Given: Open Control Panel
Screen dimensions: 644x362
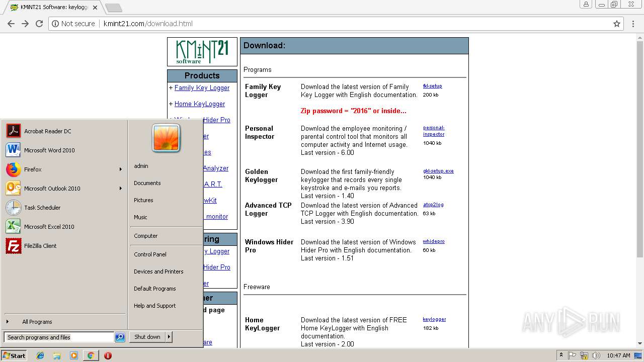Looking at the screenshot, I should (150, 254).
